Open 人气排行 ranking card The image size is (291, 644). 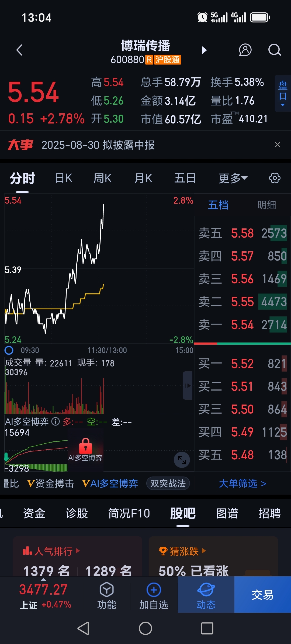tap(78, 557)
